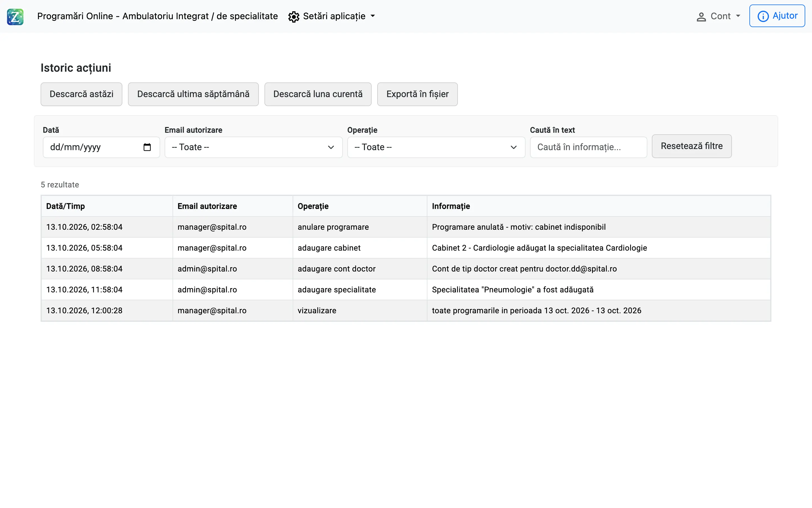Click the gear icon beside Setări aplicație
This screenshot has width=812, height=508.
tap(294, 16)
